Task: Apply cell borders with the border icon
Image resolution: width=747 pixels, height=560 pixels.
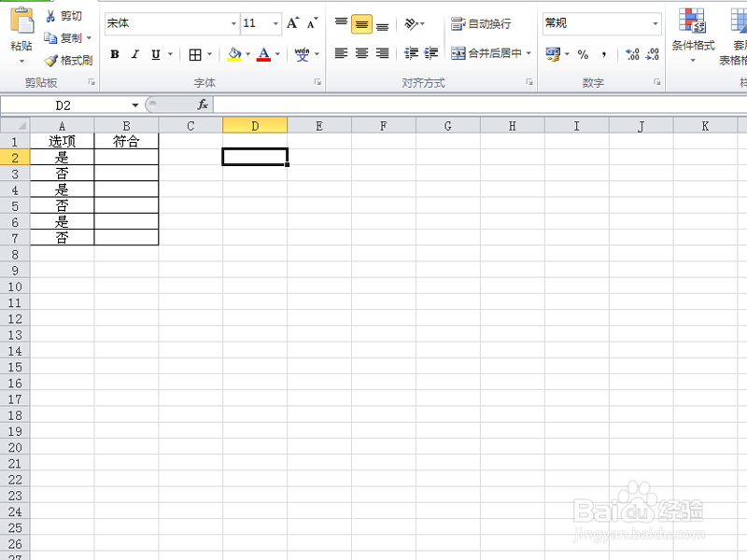Action: [x=195, y=55]
